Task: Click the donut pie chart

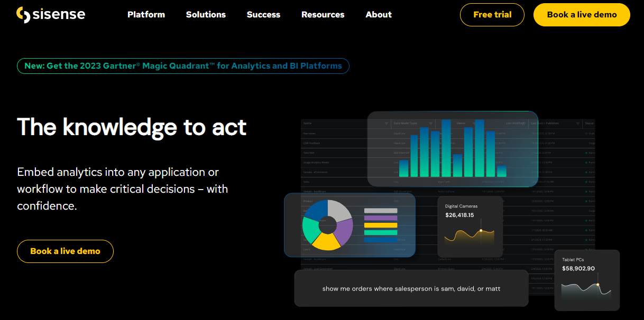Action: tap(327, 225)
